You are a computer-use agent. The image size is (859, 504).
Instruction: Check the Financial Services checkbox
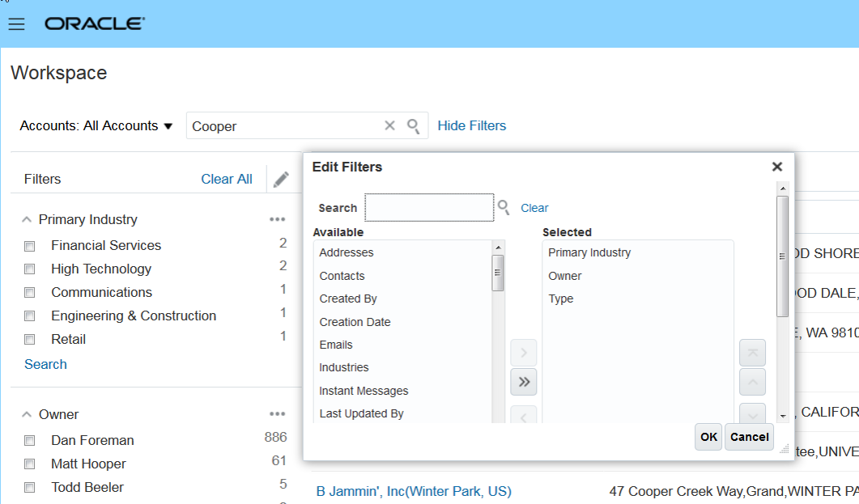[30, 246]
